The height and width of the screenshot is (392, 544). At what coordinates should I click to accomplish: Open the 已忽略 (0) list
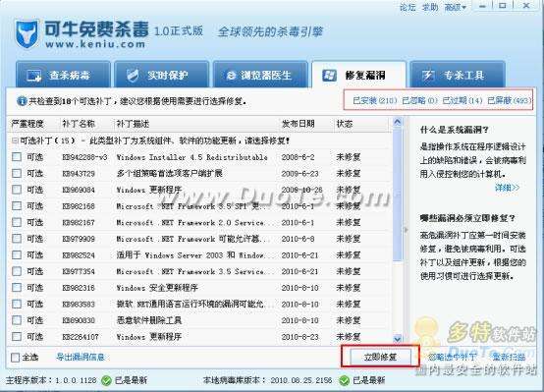point(420,100)
